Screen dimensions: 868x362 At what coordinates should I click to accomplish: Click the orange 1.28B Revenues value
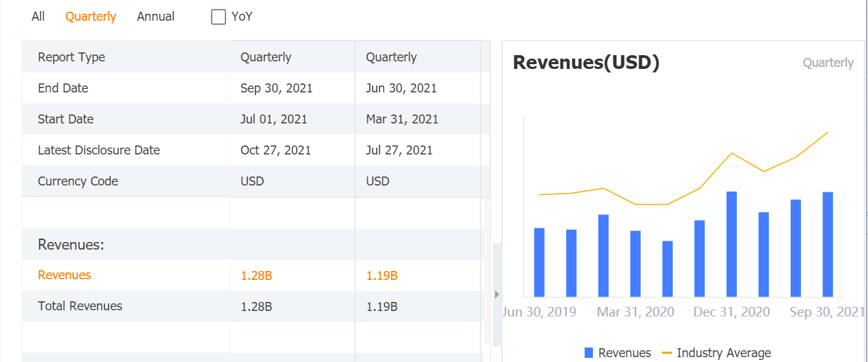256,276
